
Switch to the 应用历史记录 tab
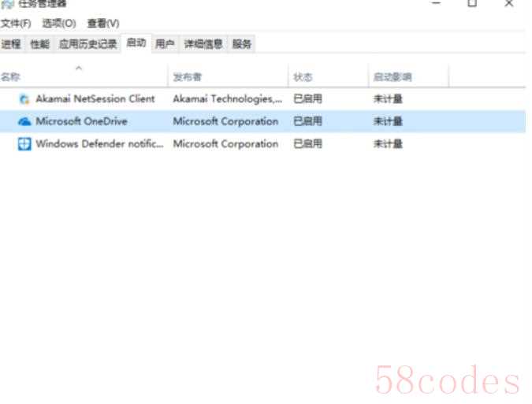coord(87,44)
